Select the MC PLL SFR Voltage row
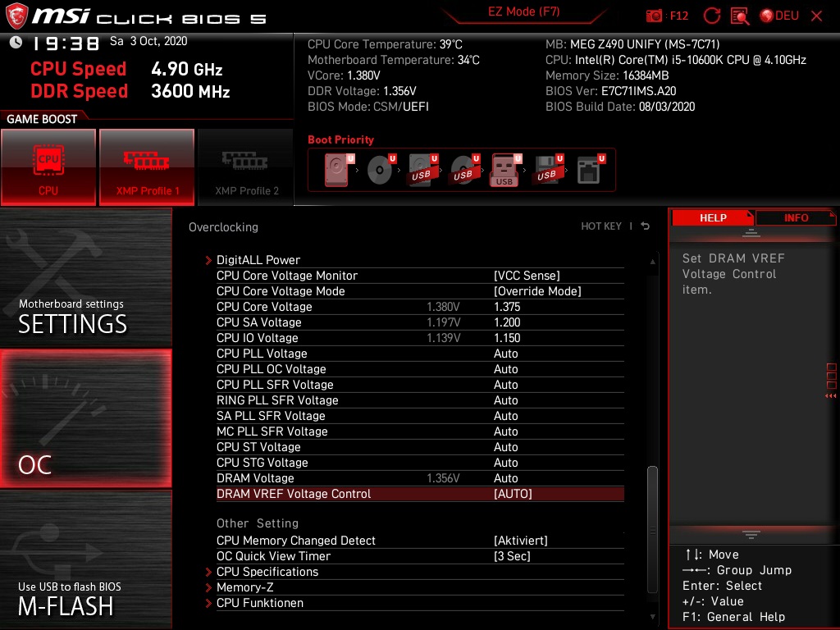This screenshot has height=630, width=840. tap(420, 431)
